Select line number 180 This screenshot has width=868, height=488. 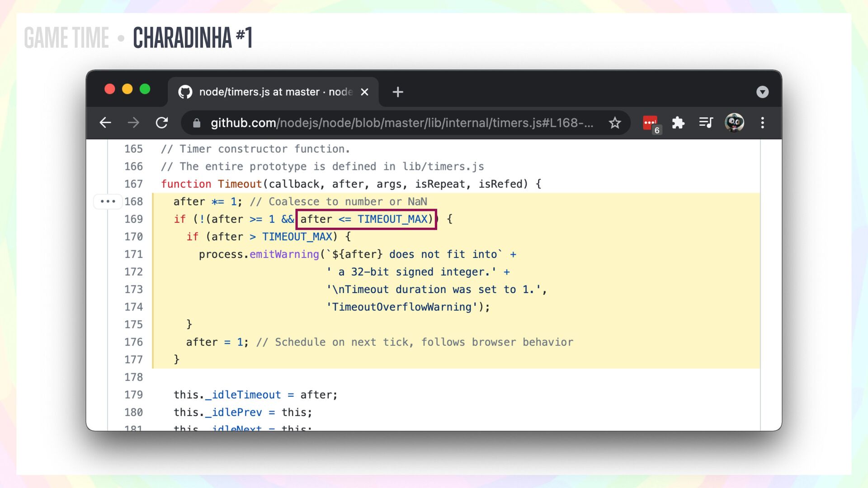coord(133,413)
